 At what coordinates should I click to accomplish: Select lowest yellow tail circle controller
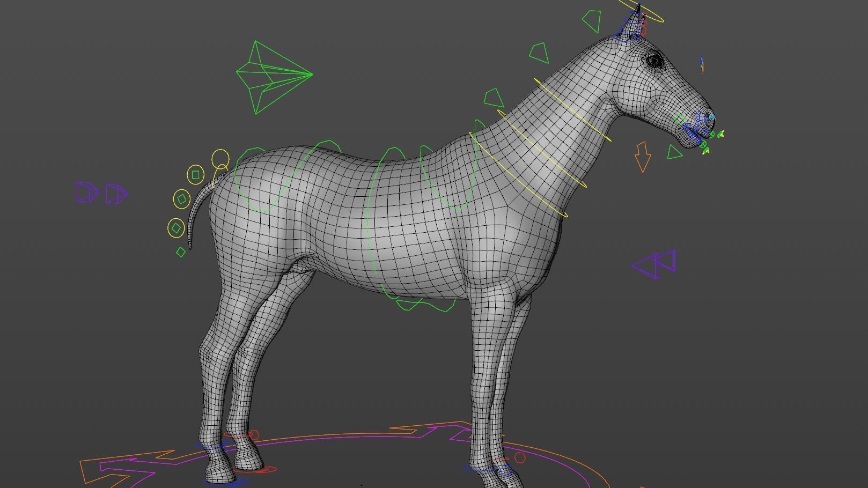[x=176, y=228]
